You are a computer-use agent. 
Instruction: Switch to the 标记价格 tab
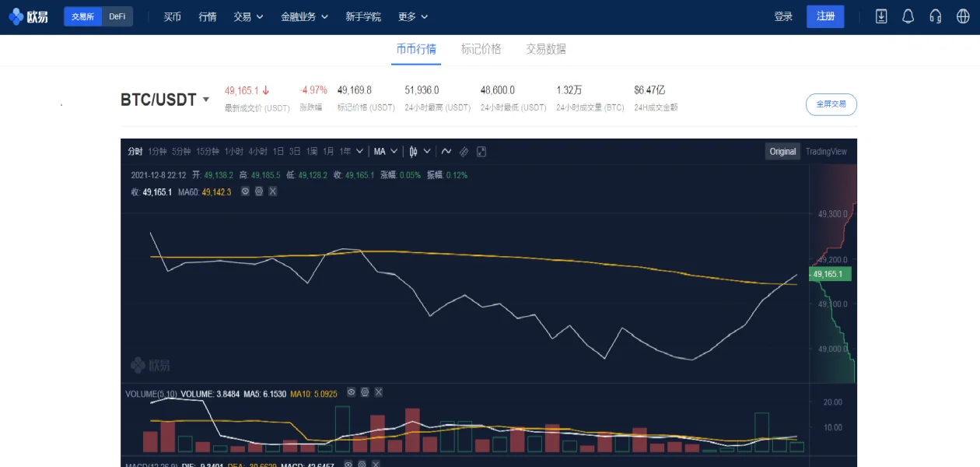coord(481,49)
